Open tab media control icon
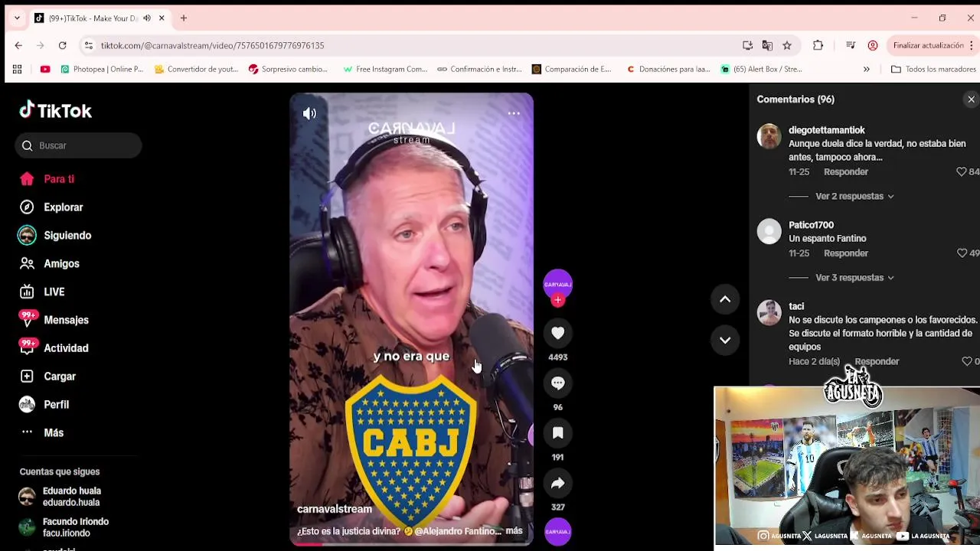The width and height of the screenshot is (980, 551). (x=850, y=46)
